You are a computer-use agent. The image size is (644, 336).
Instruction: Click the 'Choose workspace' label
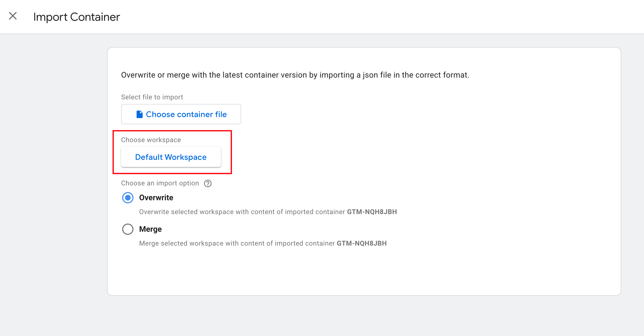(151, 140)
